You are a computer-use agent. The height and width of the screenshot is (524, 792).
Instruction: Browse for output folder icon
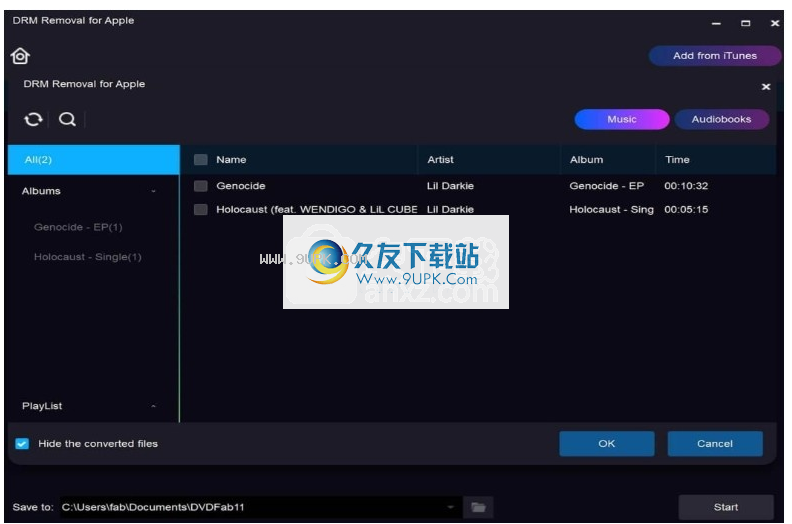pyautogui.click(x=478, y=507)
